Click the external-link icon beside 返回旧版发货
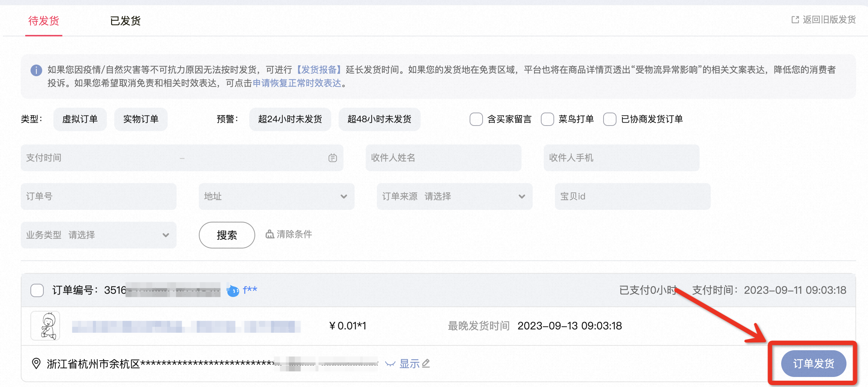The height and width of the screenshot is (387, 868). point(795,20)
